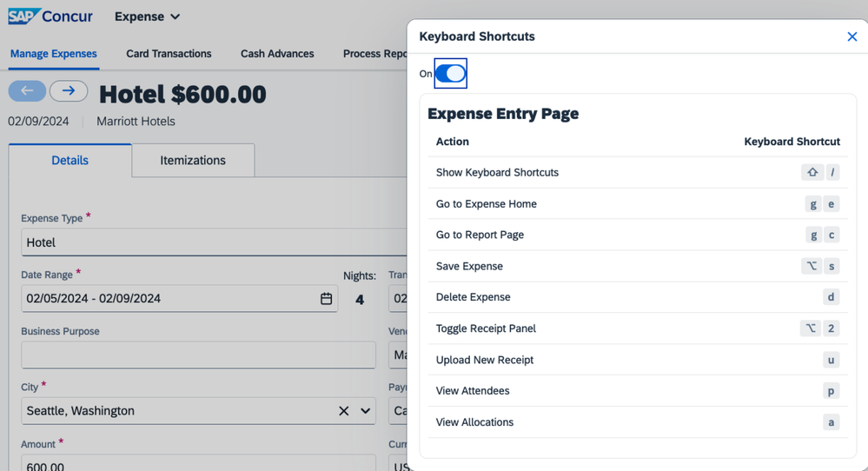Open the Expense module dropdown
The height and width of the screenshot is (471, 868).
(x=147, y=17)
